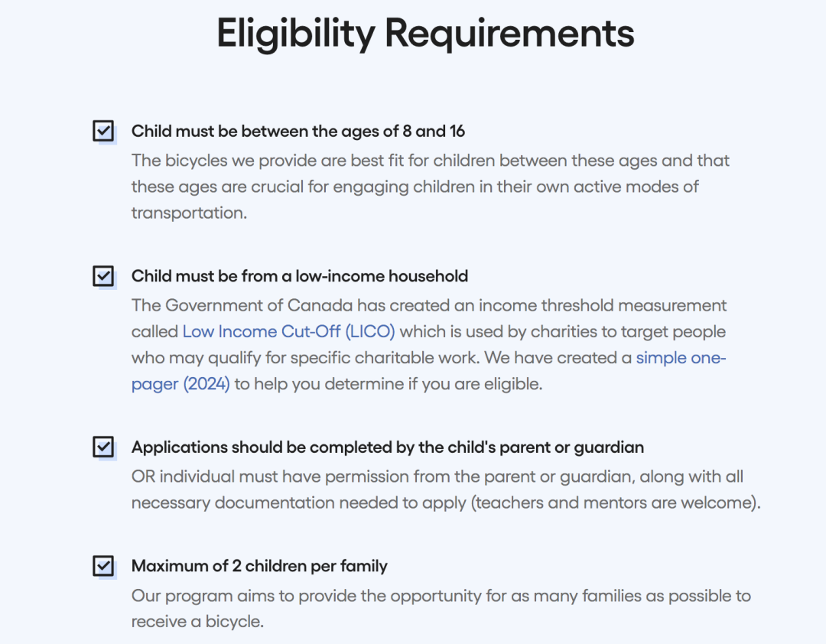The image size is (826, 644).
Task: Click the 'receive a bicycle.' text line
Action: click(x=197, y=622)
